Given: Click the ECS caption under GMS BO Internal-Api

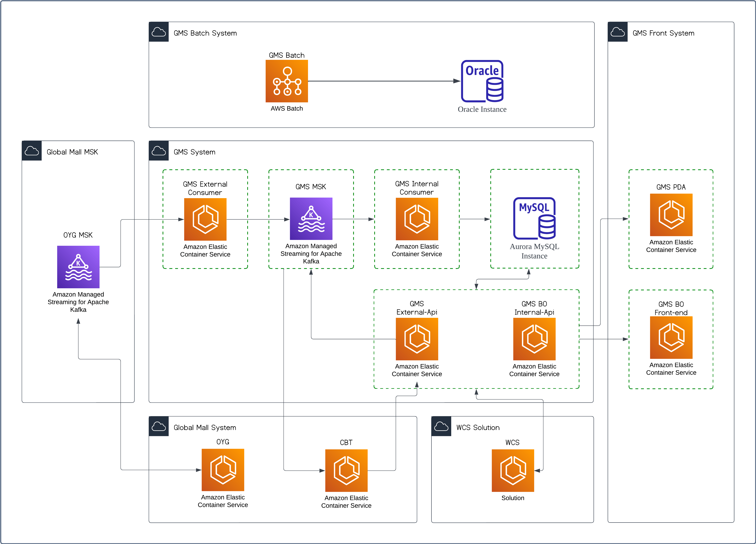Looking at the screenshot, I should 534,370.
